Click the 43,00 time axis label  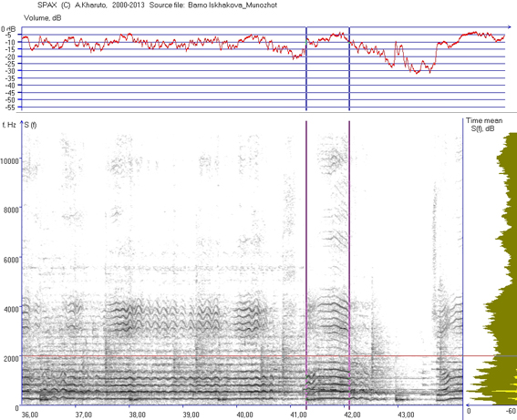[x=406, y=415]
